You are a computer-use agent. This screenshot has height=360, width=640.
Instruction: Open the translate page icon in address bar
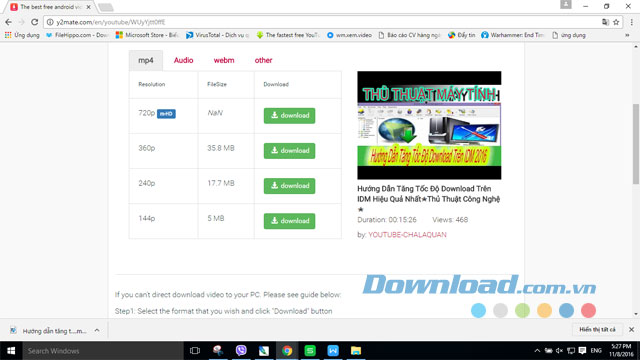tap(605, 22)
